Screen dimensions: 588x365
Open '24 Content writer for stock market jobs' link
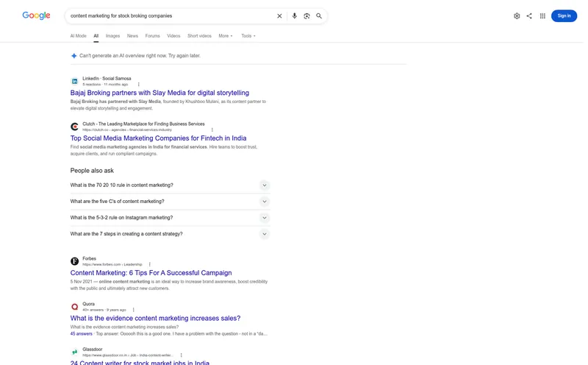point(140,363)
